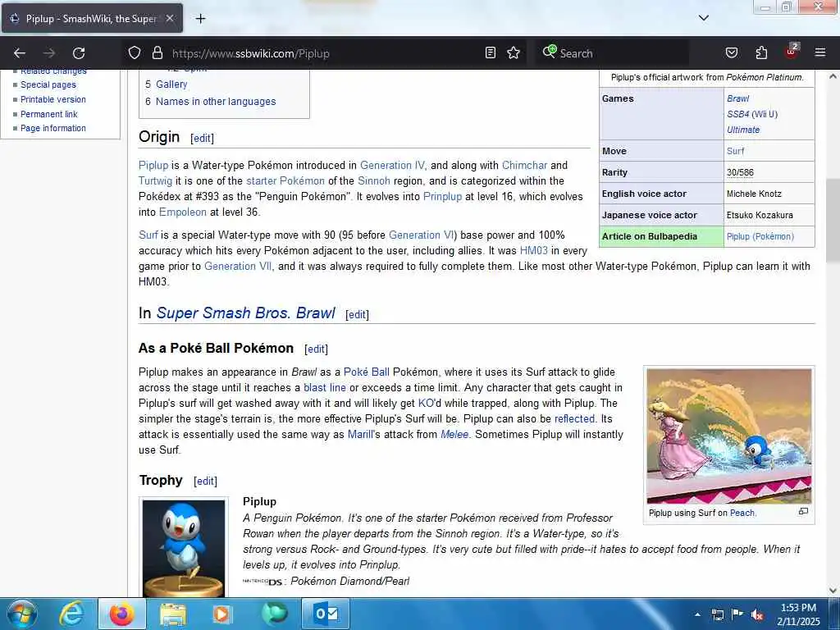Open Melee link
The width and height of the screenshot is (840, 630).
click(454, 434)
